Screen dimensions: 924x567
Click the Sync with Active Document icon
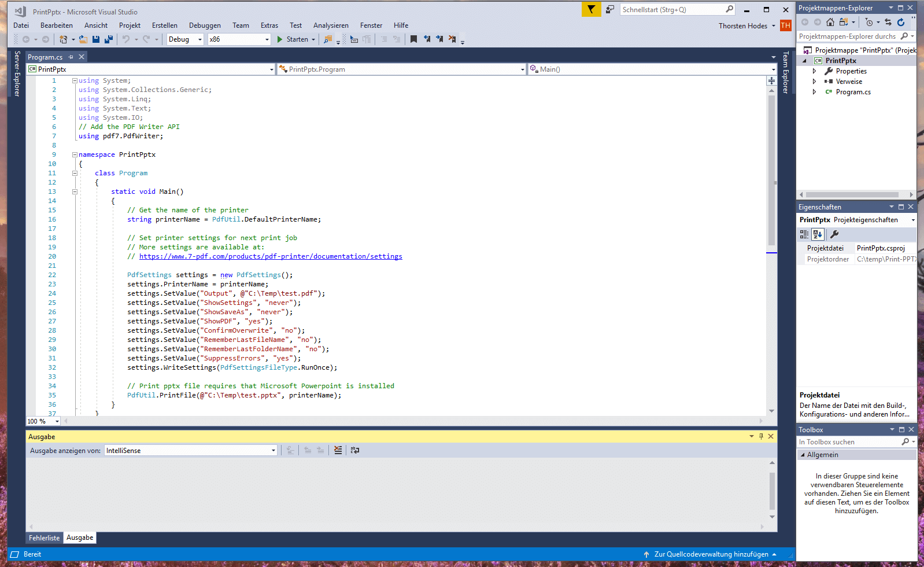pos(888,22)
